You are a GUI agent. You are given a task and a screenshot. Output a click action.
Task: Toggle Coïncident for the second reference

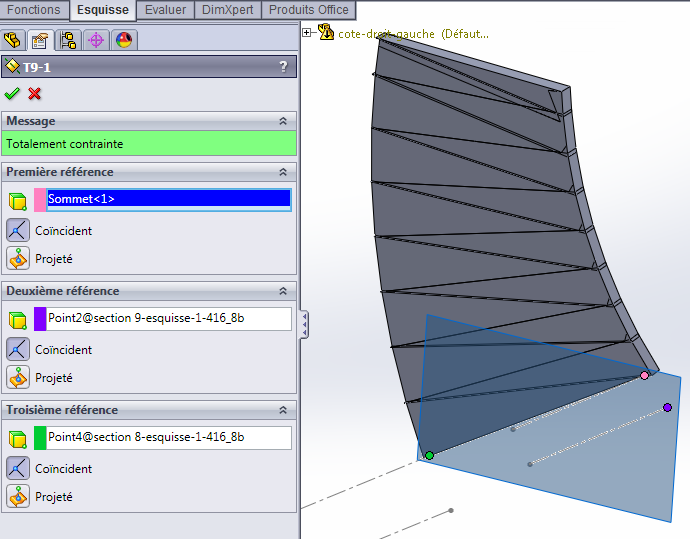point(18,349)
